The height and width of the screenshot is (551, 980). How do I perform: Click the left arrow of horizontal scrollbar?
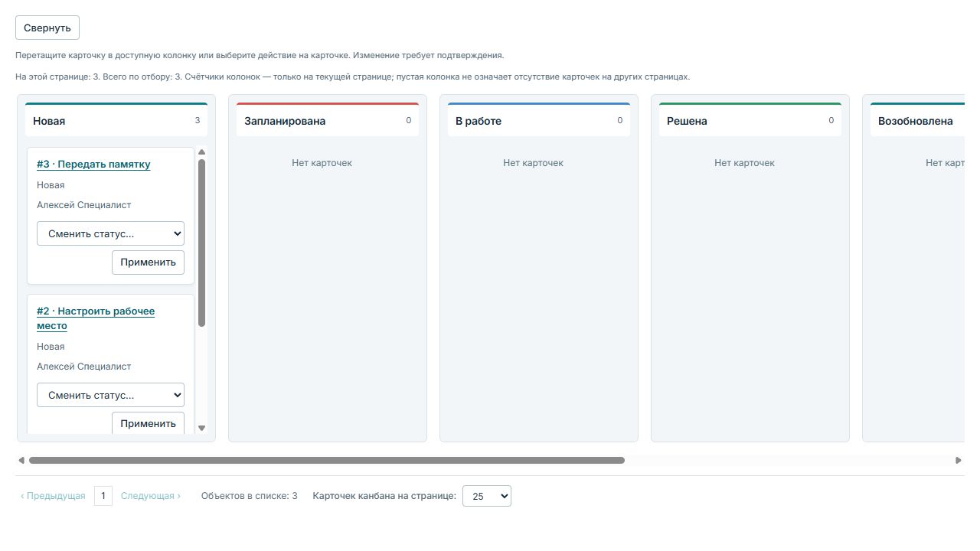(21, 461)
